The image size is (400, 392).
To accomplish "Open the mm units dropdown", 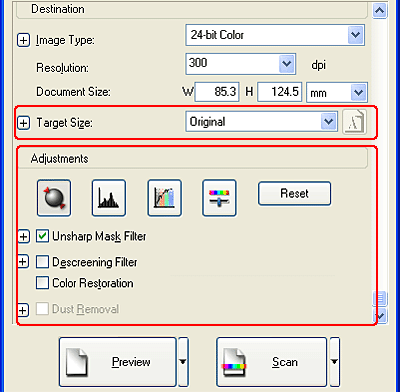I will coord(358,92).
